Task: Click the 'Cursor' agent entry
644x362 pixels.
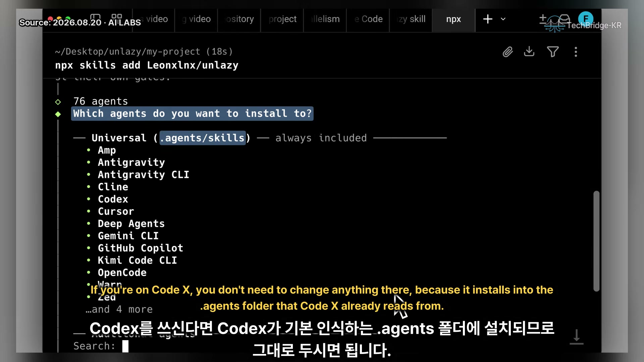Action: (x=116, y=212)
